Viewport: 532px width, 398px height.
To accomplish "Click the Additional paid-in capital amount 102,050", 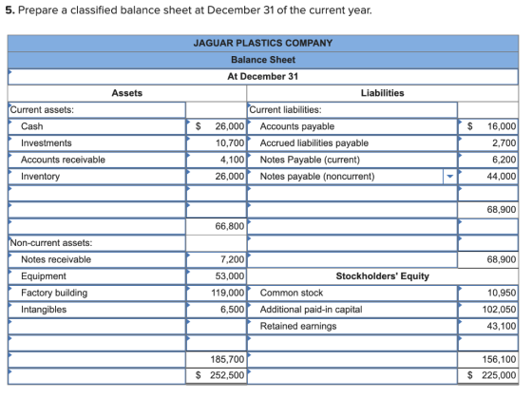I will (488, 310).
